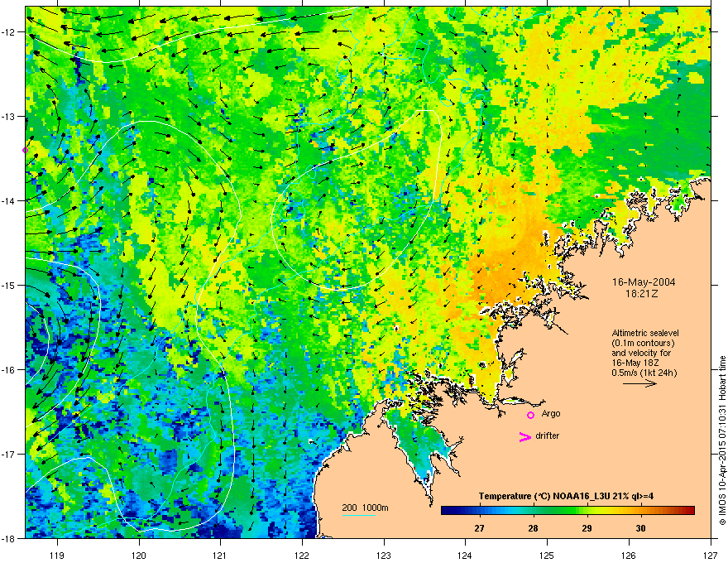Click the '16-May-2004' date label
The height and width of the screenshot is (563, 728).
tap(644, 282)
